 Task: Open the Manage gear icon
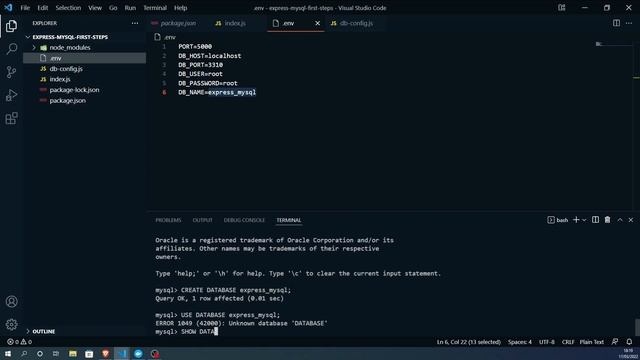coord(11,324)
